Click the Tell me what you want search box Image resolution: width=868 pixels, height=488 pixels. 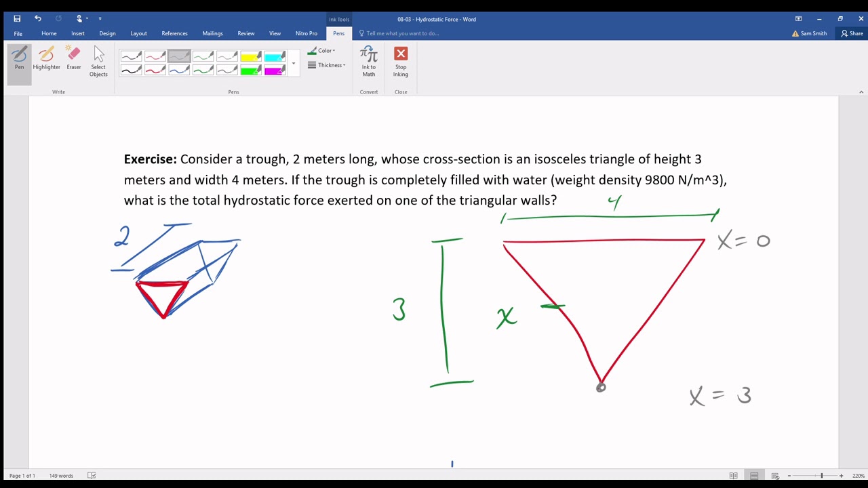point(400,33)
